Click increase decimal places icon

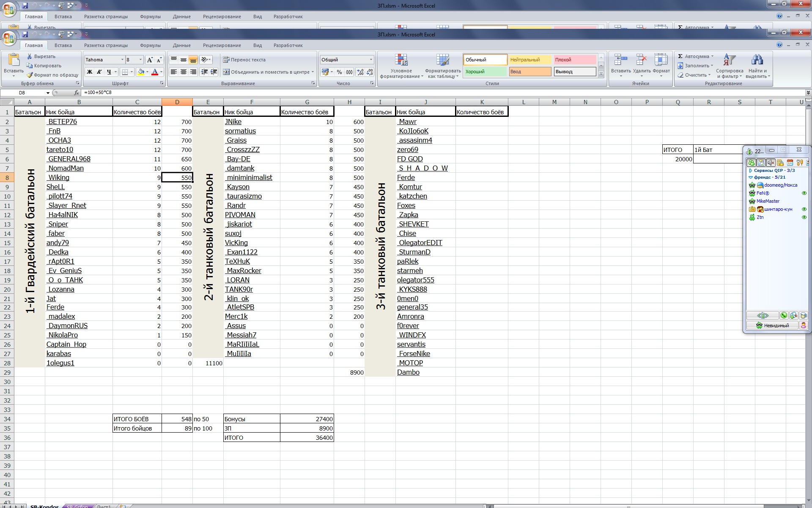360,72
